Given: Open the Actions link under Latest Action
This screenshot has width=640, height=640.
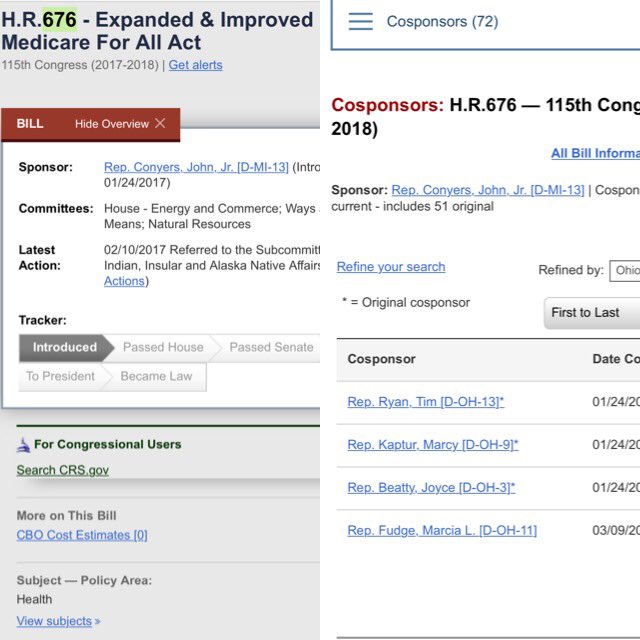Looking at the screenshot, I should tap(124, 281).
